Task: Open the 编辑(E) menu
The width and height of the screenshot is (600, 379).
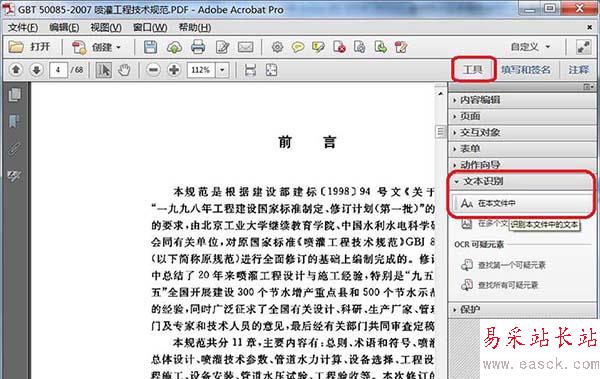Action: (x=64, y=28)
